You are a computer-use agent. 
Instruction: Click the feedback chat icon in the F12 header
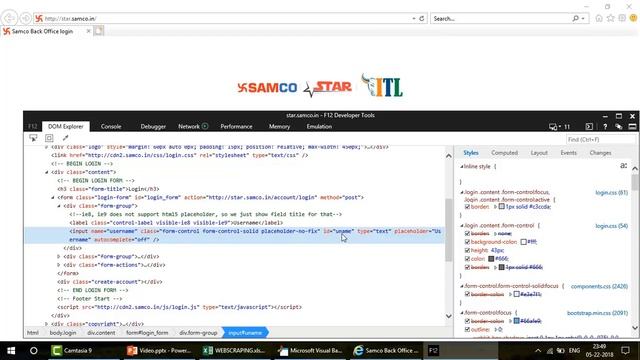(x=619, y=127)
